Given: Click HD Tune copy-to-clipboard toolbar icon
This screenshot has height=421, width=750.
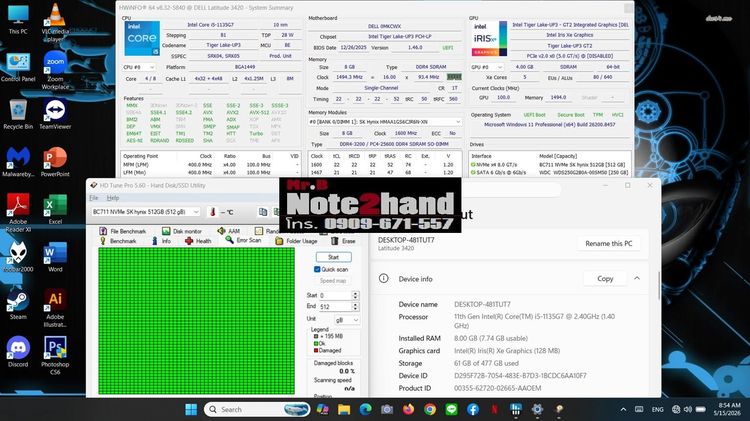Looking at the screenshot, I should tap(263, 212).
